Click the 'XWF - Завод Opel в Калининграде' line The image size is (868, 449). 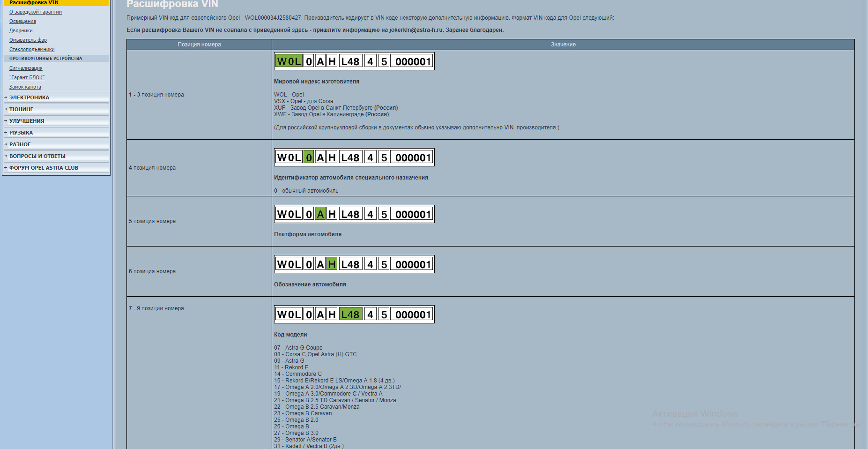pyautogui.click(x=331, y=114)
